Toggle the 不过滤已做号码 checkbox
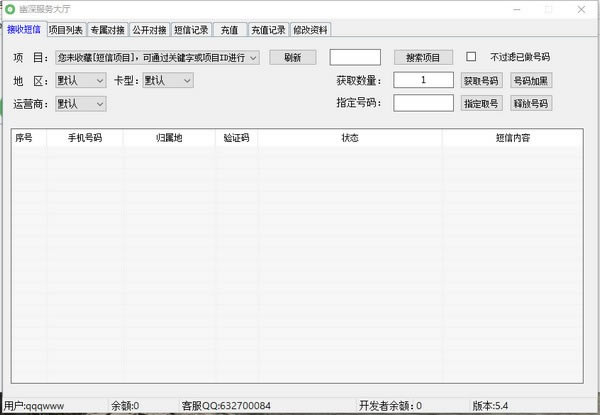The width and height of the screenshot is (600, 415). [x=471, y=57]
